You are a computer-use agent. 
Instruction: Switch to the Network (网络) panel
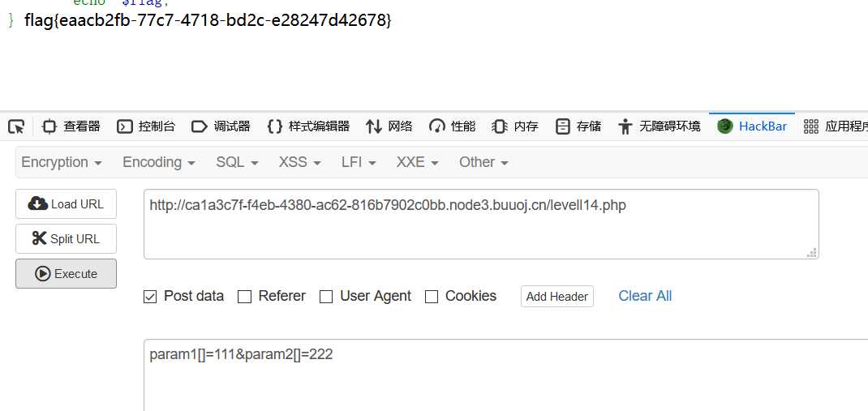pos(389,126)
